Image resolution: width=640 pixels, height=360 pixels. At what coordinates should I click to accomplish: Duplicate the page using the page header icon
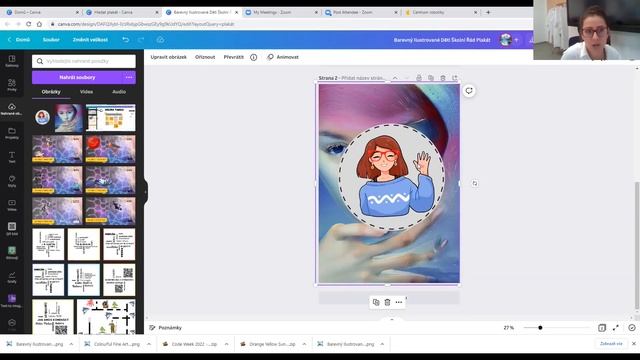point(431,78)
